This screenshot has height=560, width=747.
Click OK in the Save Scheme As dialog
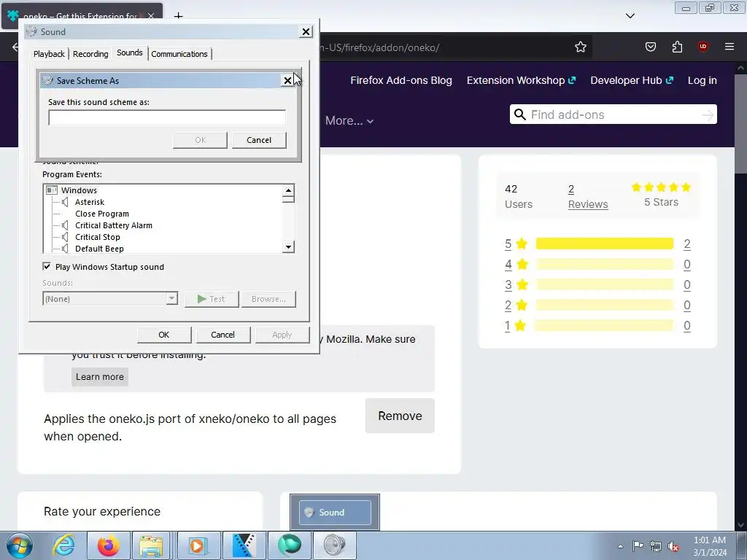(x=200, y=140)
